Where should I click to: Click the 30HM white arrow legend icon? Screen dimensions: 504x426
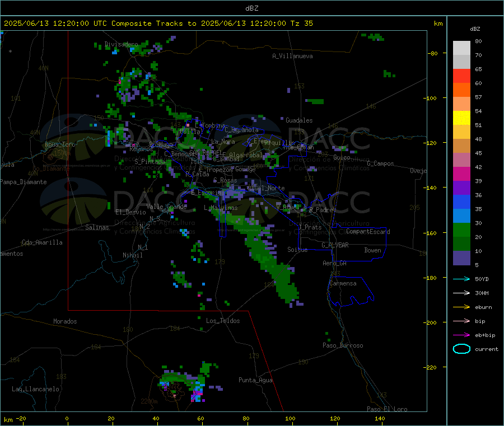point(461,293)
